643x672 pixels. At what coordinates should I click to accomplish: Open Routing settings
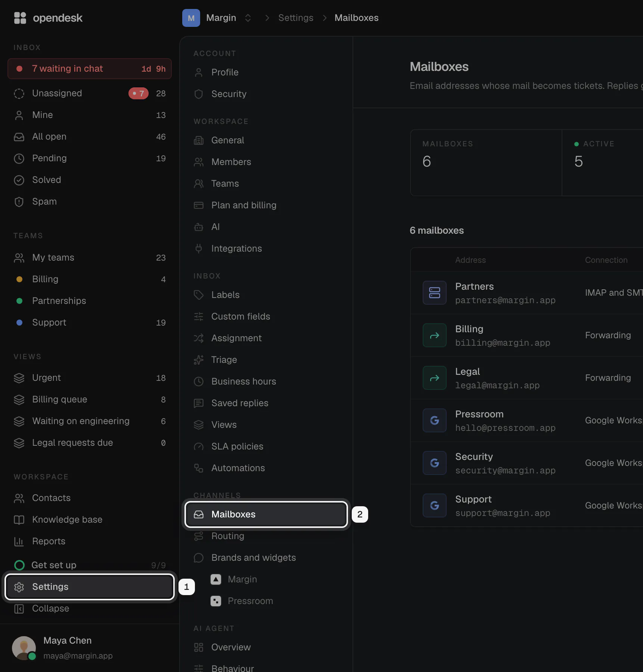[x=266, y=536]
